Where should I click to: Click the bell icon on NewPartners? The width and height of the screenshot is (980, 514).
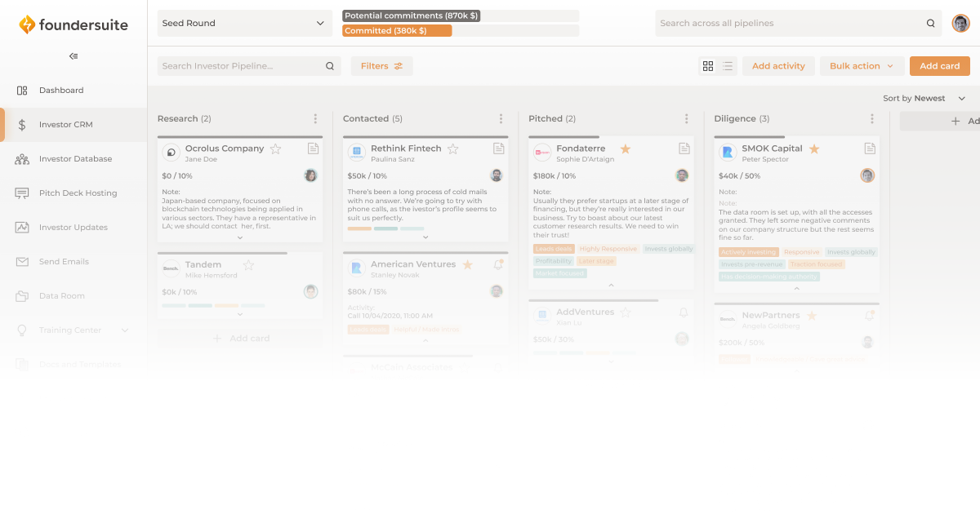(x=870, y=315)
